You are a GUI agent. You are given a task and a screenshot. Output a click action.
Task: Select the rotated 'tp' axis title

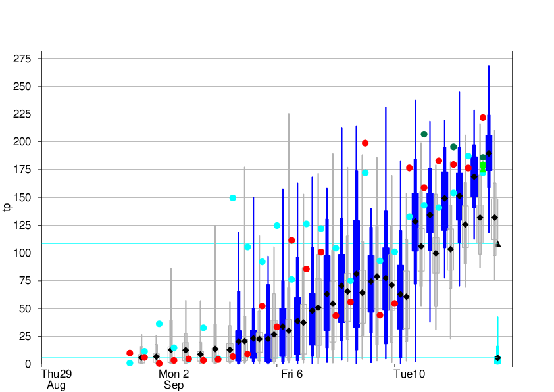[x=7, y=207]
